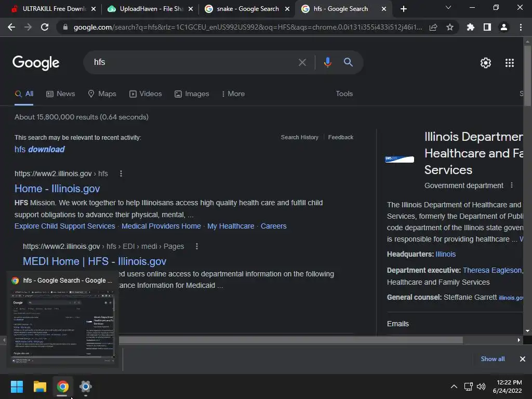532x399 pixels.
Task: Open Theresa Eagleson link
Action: (x=492, y=270)
